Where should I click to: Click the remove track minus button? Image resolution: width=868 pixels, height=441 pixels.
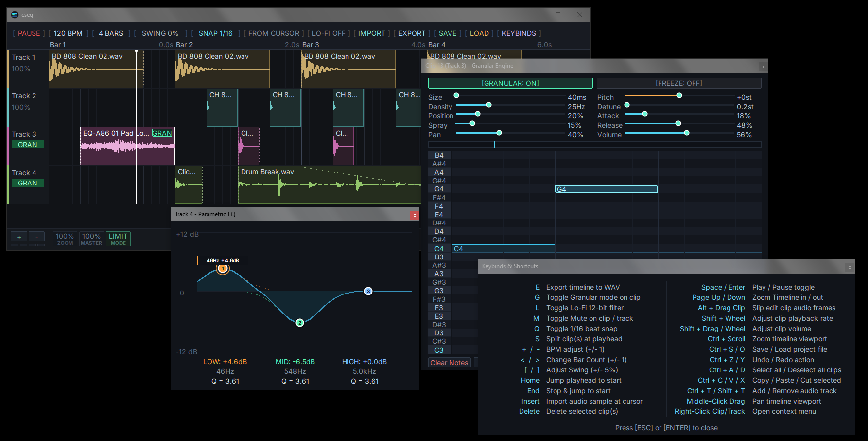[36, 237]
